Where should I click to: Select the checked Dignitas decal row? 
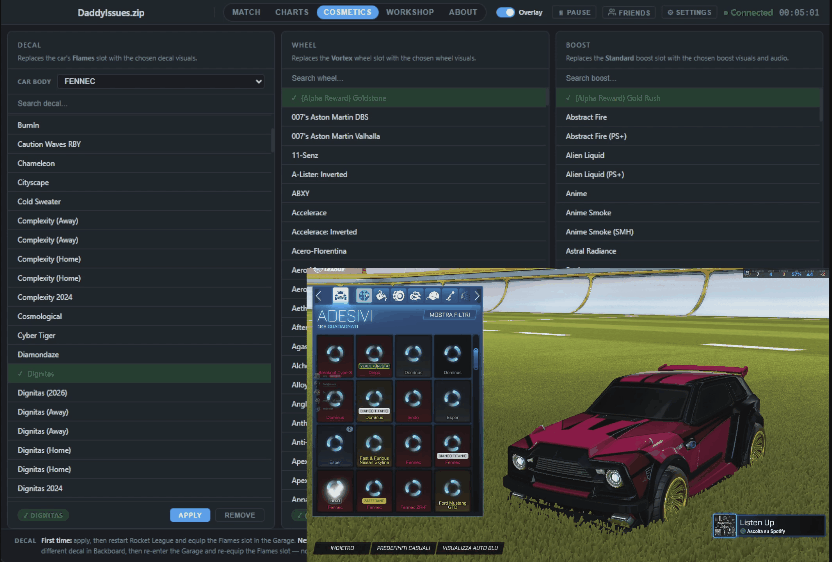[140, 374]
